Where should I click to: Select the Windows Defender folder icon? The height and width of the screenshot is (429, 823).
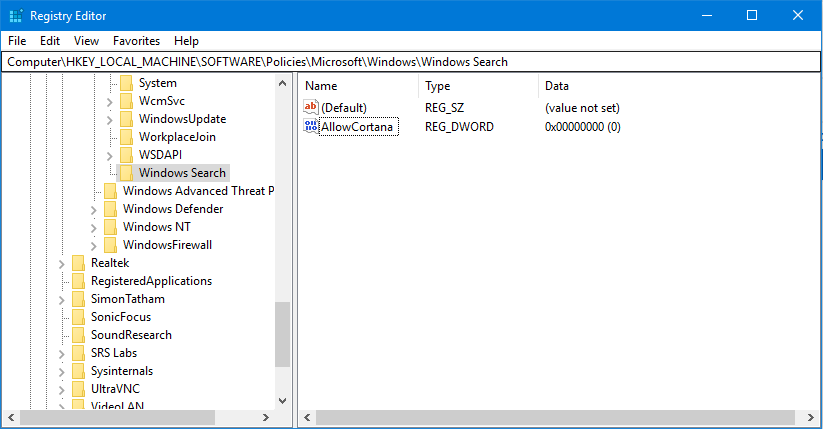tap(110, 209)
